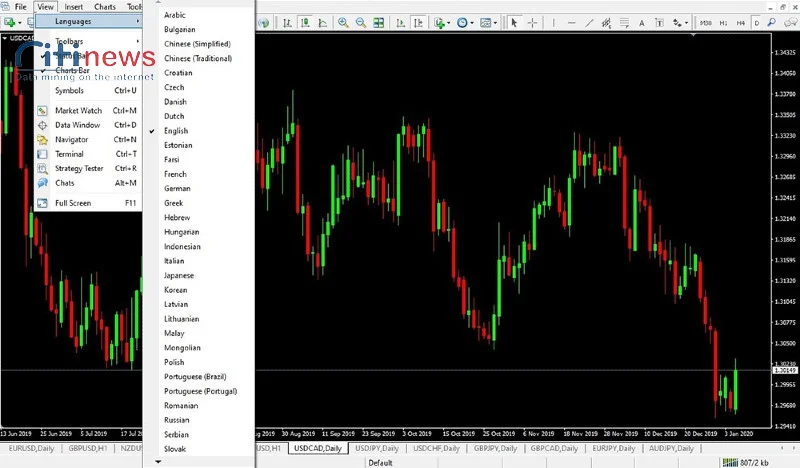Open the search magnifier icon
Viewport: 800px width, 468px height.
(771, 22)
